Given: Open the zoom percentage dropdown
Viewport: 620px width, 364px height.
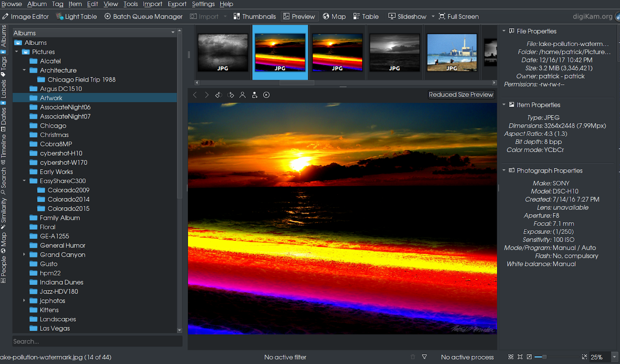Looking at the screenshot, I should point(614,357).
